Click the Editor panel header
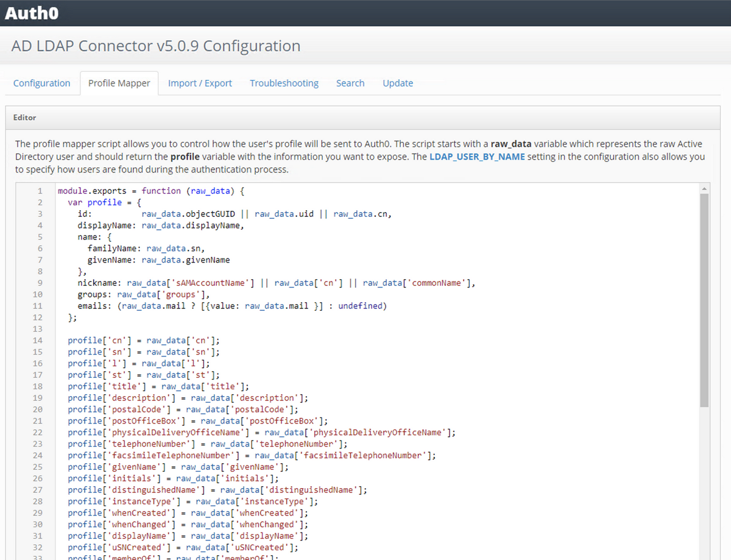 point(363,118)
